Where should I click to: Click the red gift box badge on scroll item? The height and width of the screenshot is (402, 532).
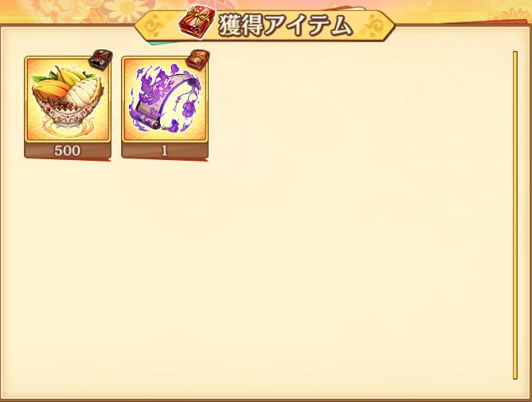[198, 60]
